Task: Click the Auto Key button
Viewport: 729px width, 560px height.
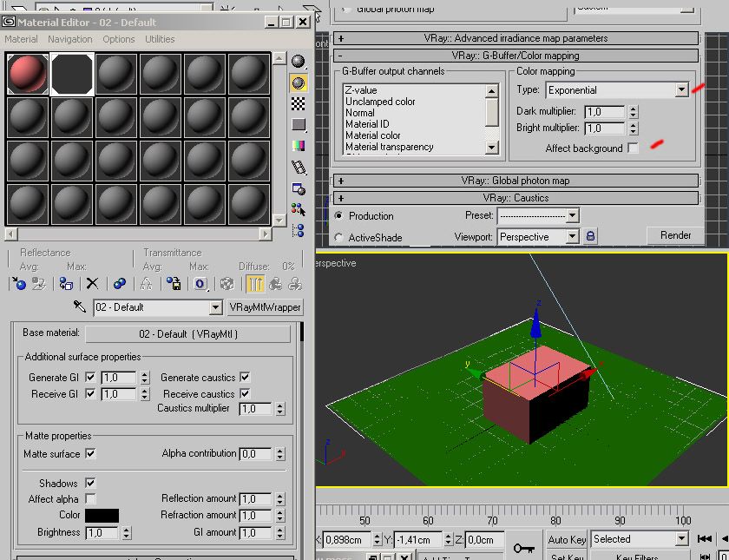Action: tap(566, 539)
